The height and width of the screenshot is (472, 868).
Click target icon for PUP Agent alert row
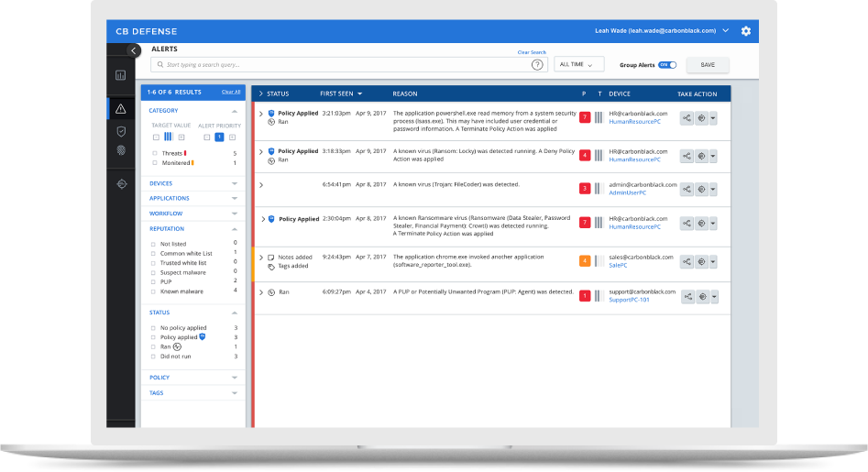[x=702, y=297]
